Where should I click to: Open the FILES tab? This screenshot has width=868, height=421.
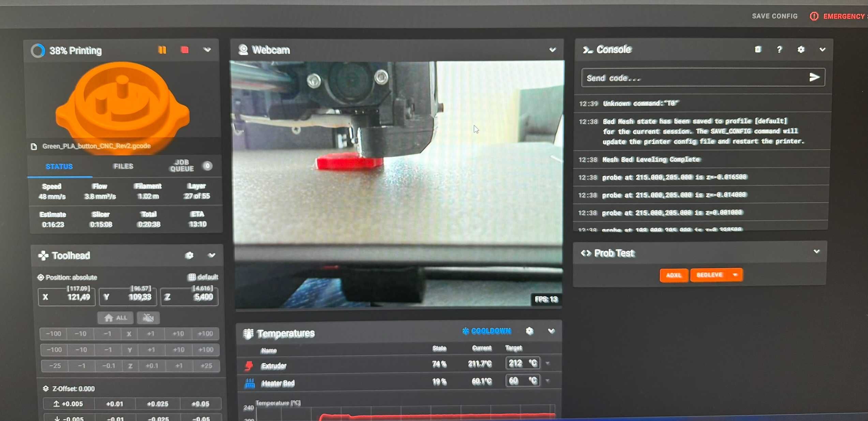pos(123,166)
